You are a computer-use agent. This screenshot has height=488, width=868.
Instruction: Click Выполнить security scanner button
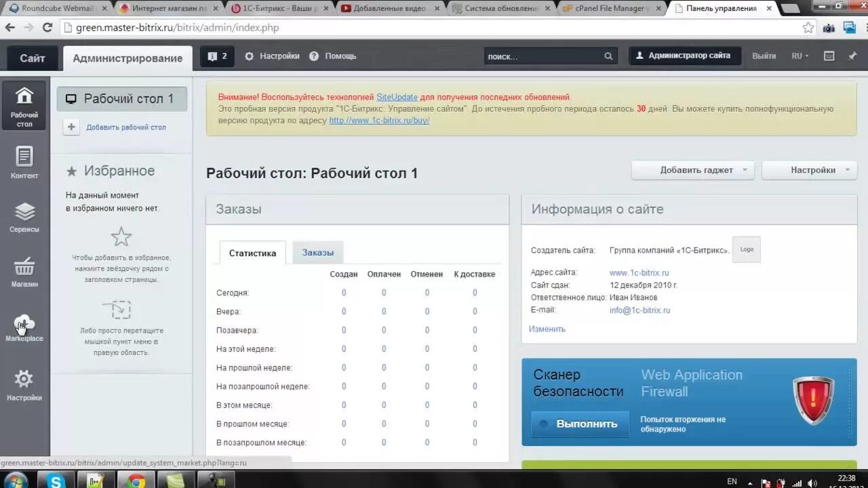click(580, 424)
